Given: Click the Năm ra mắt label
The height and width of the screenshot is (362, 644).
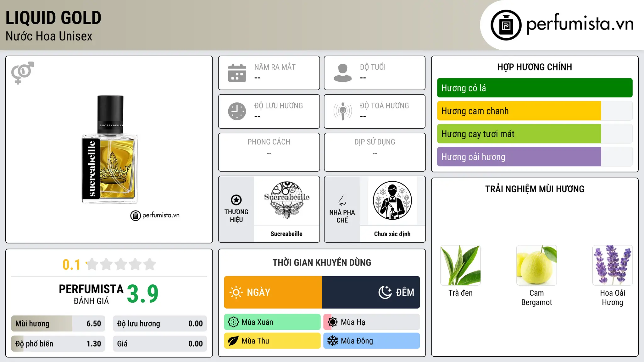Looking at the screenshot, I should click(275, 67).
